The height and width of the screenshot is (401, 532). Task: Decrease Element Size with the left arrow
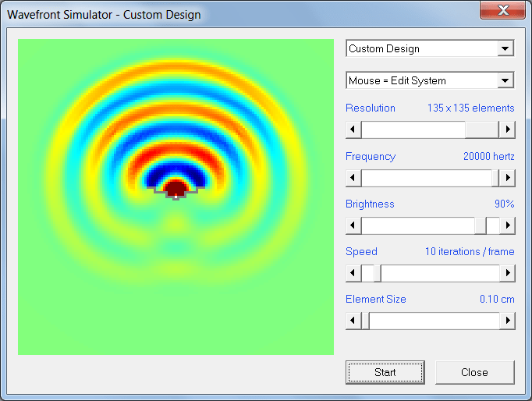point(353,321)
